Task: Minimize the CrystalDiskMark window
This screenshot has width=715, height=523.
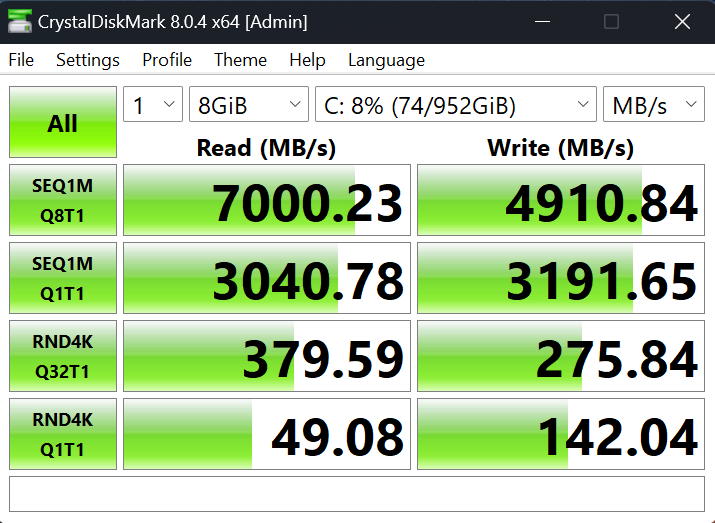Action: click(x=542, y=21)
